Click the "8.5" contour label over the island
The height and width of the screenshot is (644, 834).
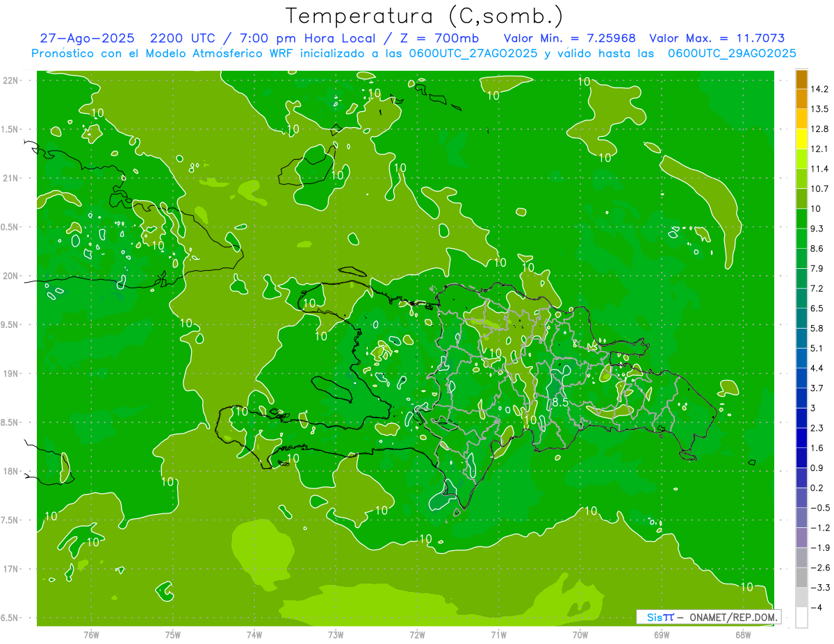tap(561, 402)
